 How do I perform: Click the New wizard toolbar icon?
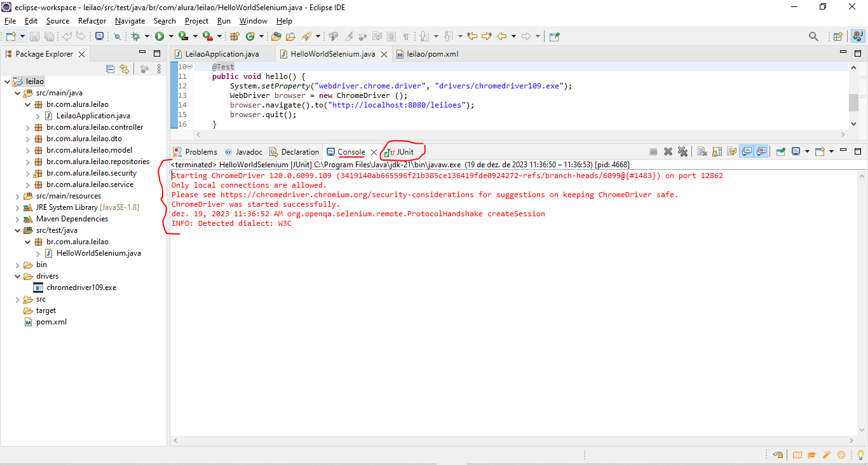(10, 36)
